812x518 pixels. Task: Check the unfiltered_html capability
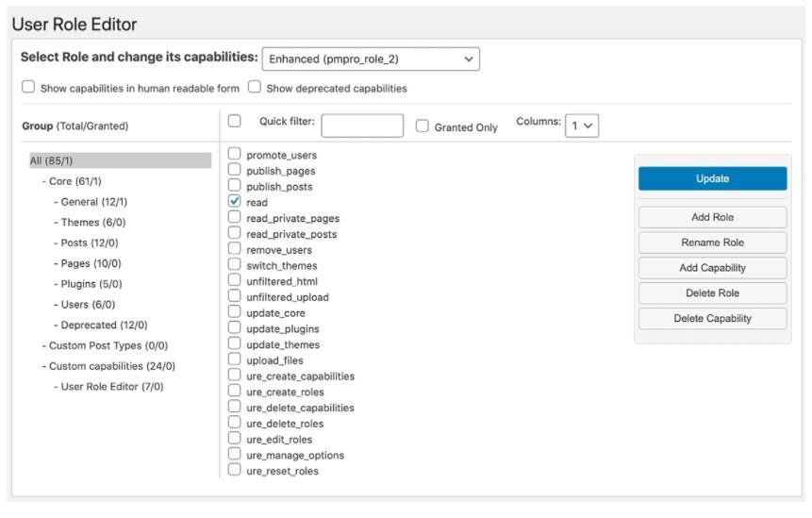coord(235,279)
